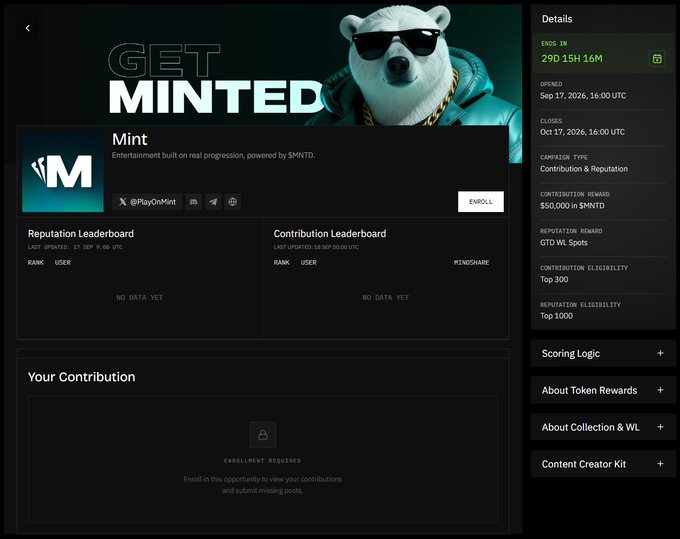Open the Telegram link icon
680x539 pixels.
coord(213,202)
